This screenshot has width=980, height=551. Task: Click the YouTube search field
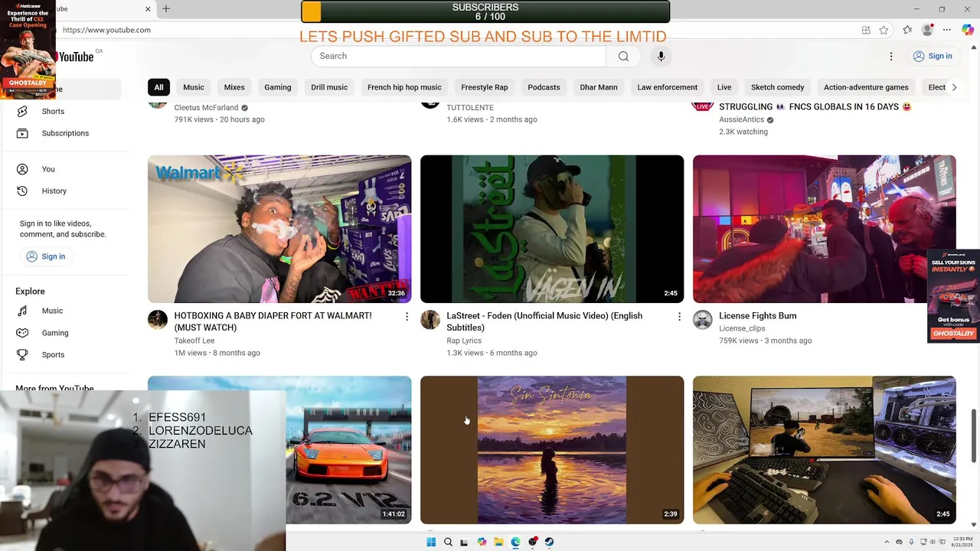(x=458, y=56)
